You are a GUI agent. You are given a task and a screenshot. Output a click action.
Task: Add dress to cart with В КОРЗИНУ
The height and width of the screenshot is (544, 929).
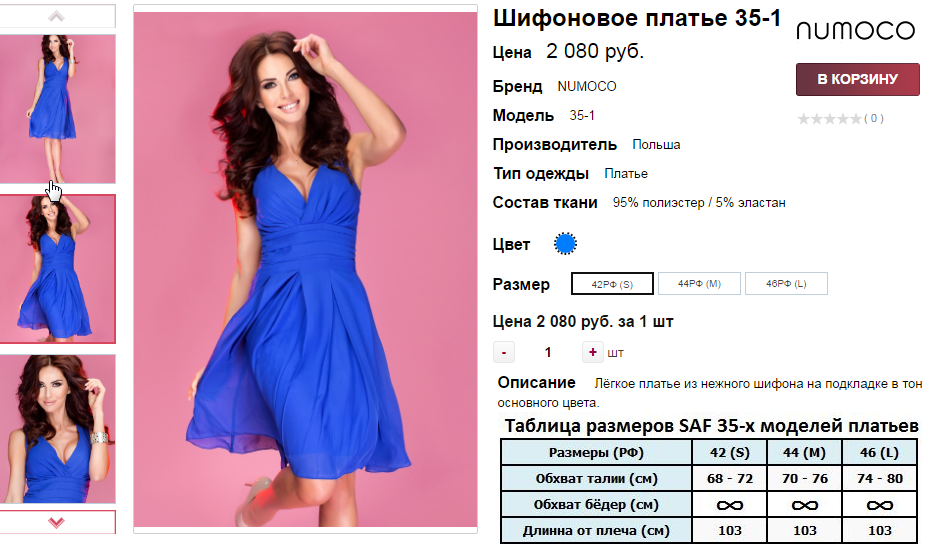tap(857, 79)
